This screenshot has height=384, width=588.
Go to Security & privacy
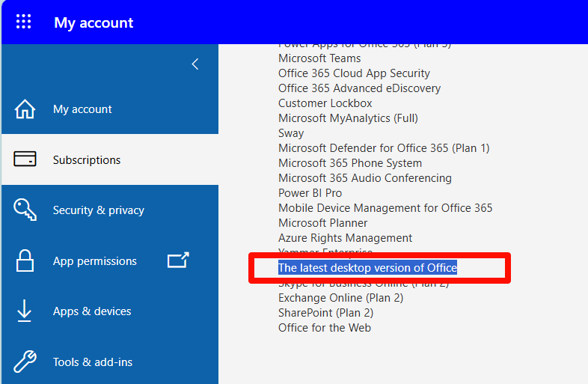pyautogui.click(x=99, y=210)
